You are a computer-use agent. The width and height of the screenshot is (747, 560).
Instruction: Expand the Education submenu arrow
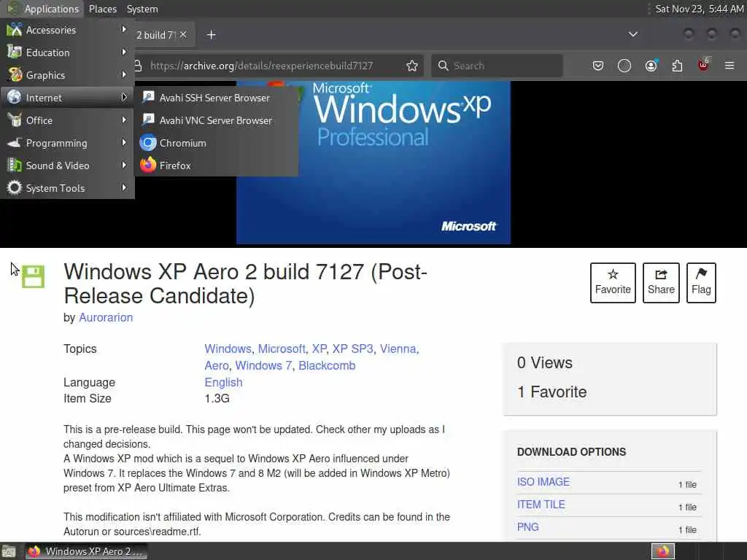tap(124, 52)
